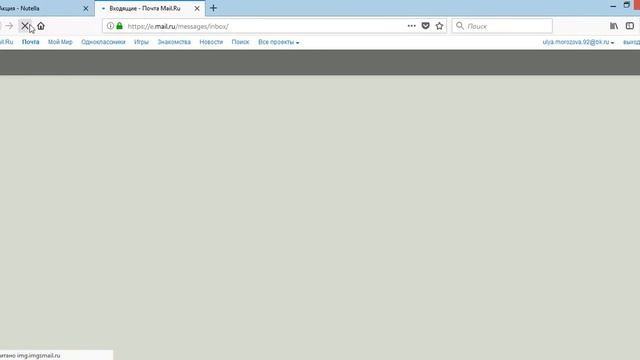Screen dimensions: 640x360
Task: Close the Nutella tab
Action: point(86,8)
